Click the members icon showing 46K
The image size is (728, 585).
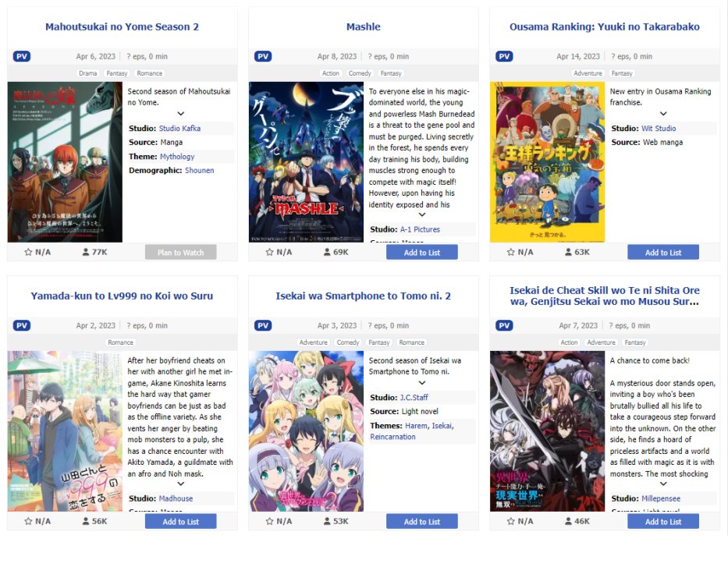(x=568, y=521)
